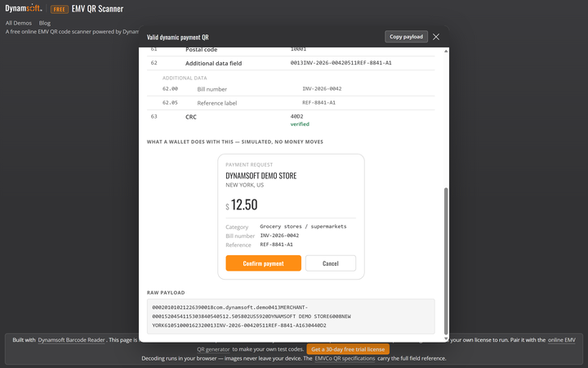
Task: Click the raw payload text box
Action: pyautogui.click(x=291, y=316)
